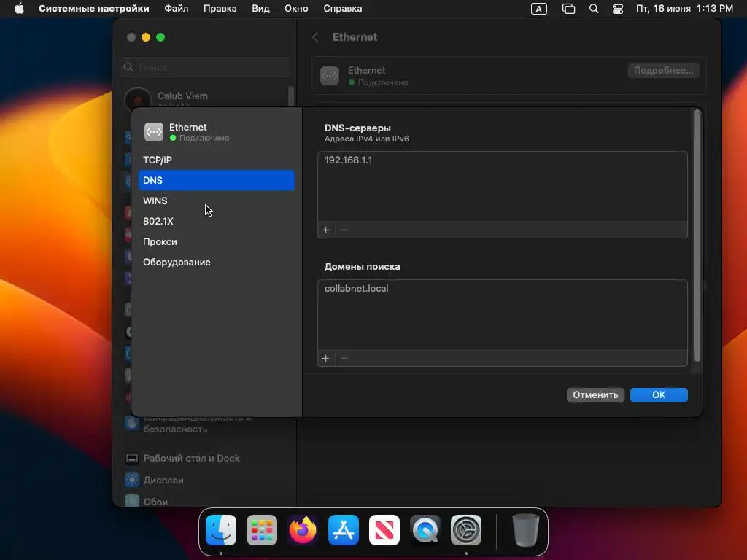Select the TCP/IP tab
Screen dimensions: 747x560
click(217, 160)
